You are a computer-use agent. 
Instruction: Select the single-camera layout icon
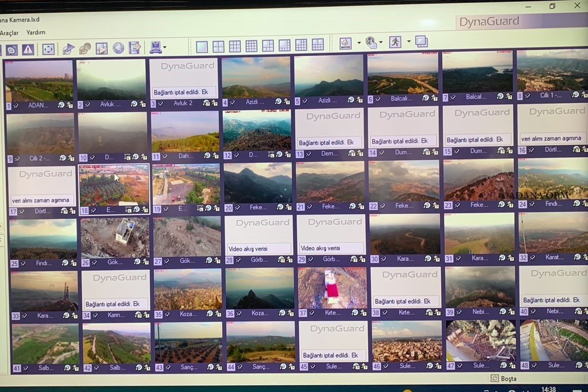pyautogui.click(x=202, y=46)
